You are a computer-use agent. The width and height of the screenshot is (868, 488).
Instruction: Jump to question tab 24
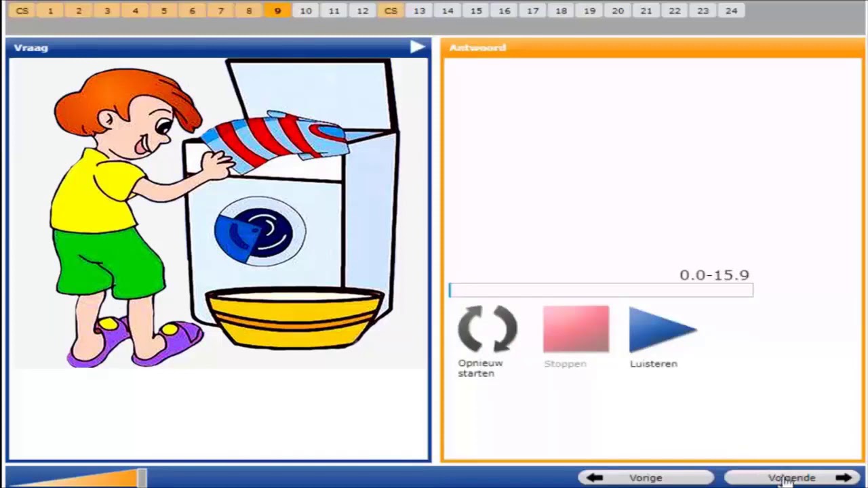[x=732, y=11]
